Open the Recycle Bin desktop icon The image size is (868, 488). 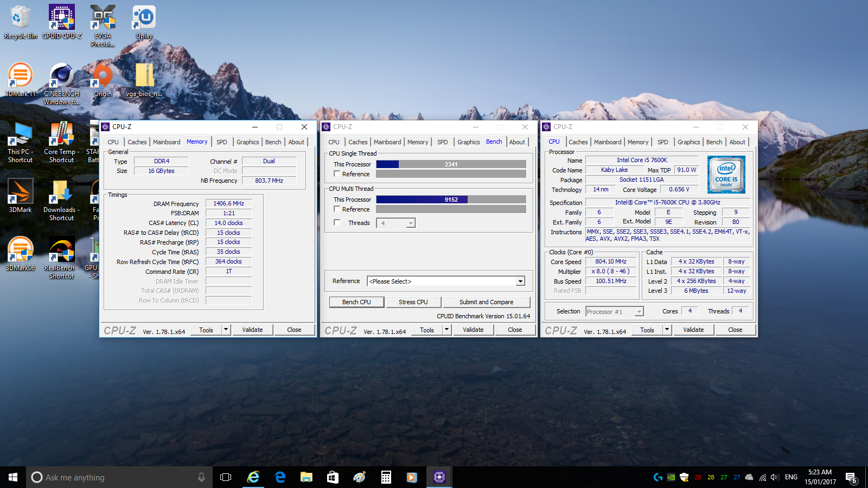pyautogui.click(x=20, y=22)
